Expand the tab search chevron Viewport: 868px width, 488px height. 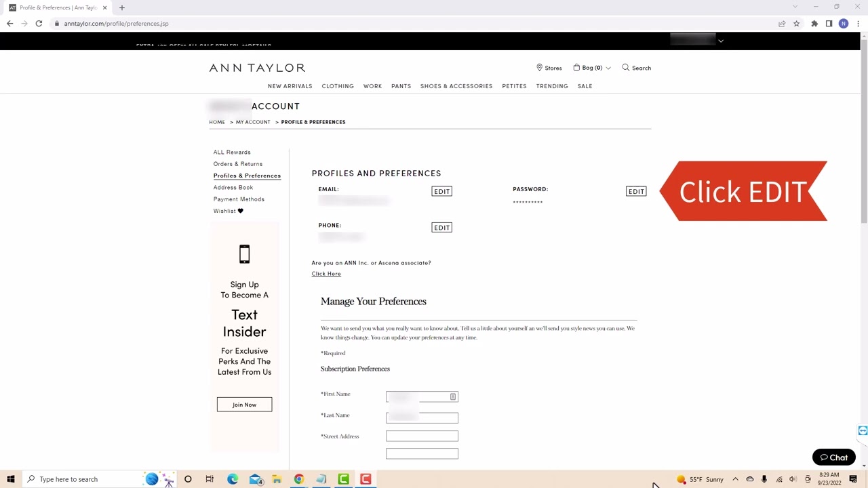pos(795,7)
